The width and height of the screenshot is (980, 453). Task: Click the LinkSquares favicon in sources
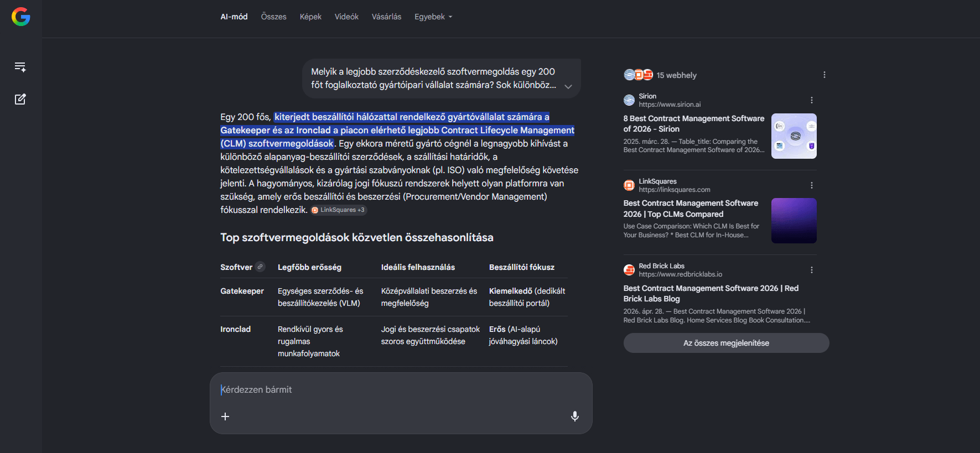(629, 185)
